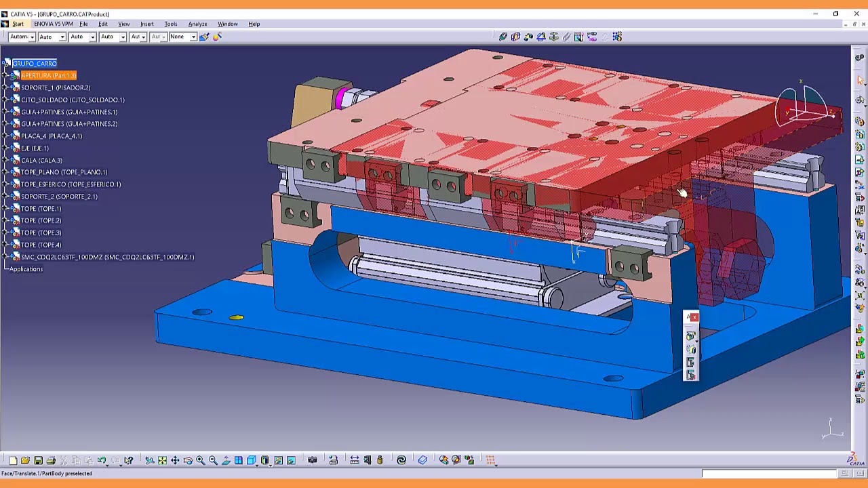The height and width of the screenshot is (488, 868).
Task: Open the 'Autom.' graphic properties dropdown
Action: tap(22, 37)
